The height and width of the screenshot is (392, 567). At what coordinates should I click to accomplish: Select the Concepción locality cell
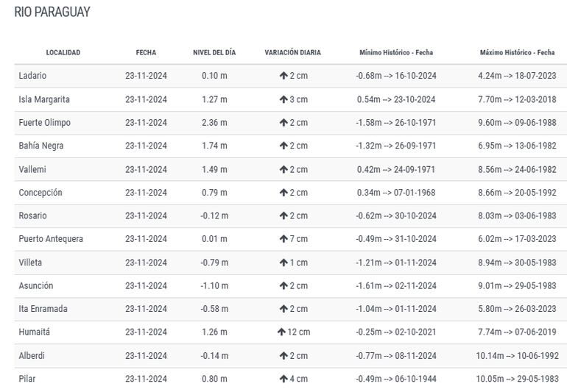pos(40,193)
